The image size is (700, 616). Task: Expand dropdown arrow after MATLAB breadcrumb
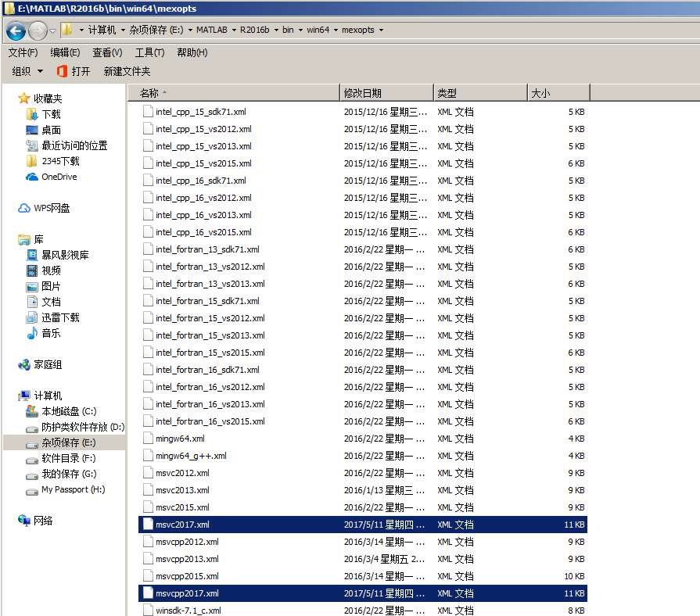[234, 30]
